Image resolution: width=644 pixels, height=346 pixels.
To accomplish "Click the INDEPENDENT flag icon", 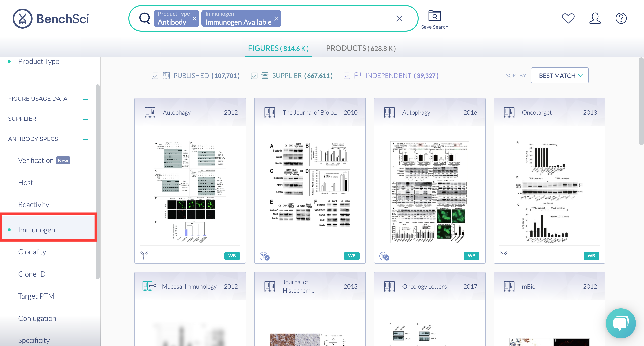I will [357, 75].
